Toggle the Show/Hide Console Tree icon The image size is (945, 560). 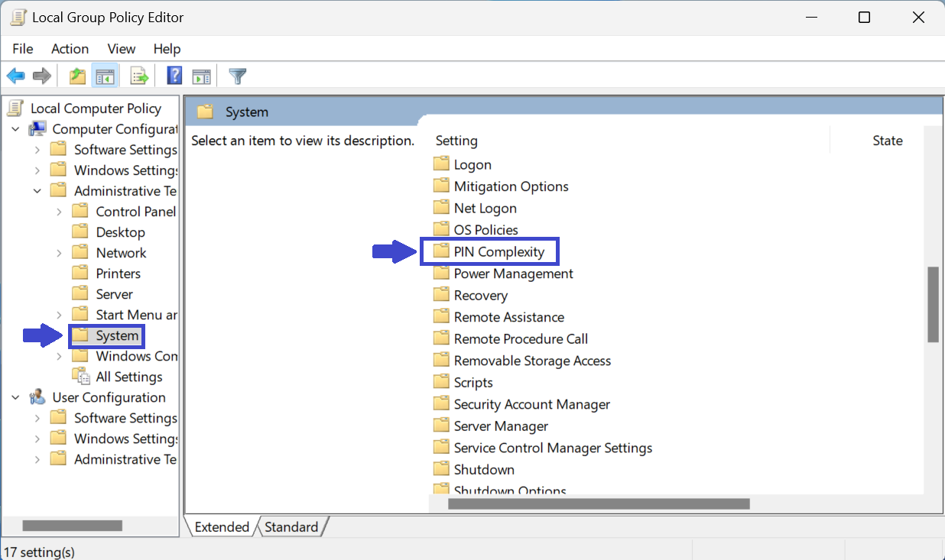[105, 76]
